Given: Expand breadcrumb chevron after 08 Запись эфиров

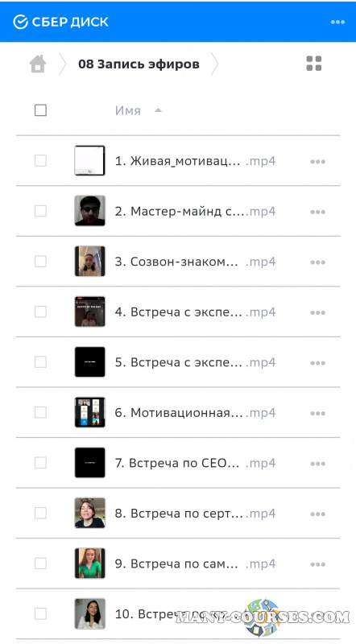Looking at the screenshot, I should 214,64.
